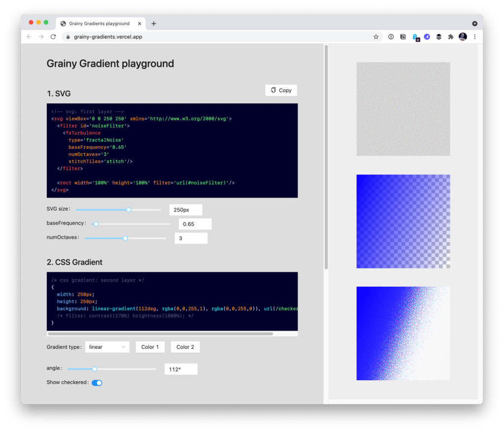Open the 1Password extension icon
The height and width of the screenshot is (432, 504).
coord(391,37)
